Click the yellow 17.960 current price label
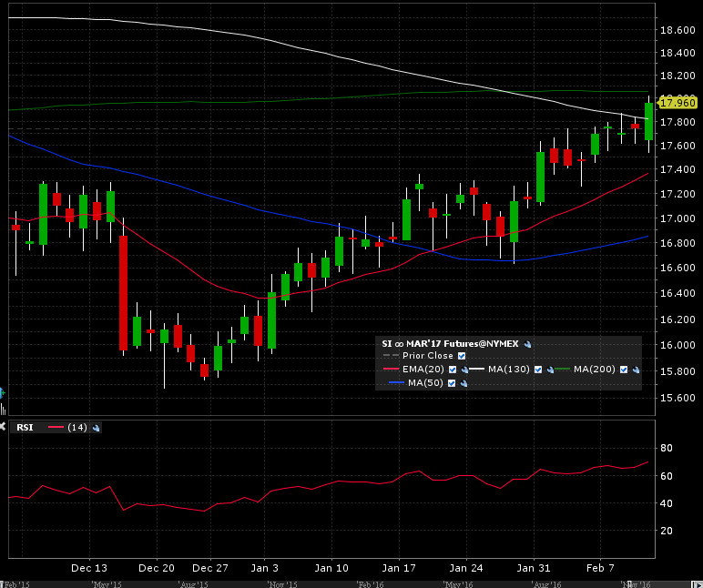Viewport: 703px width, 588px height. coord(678,101)
